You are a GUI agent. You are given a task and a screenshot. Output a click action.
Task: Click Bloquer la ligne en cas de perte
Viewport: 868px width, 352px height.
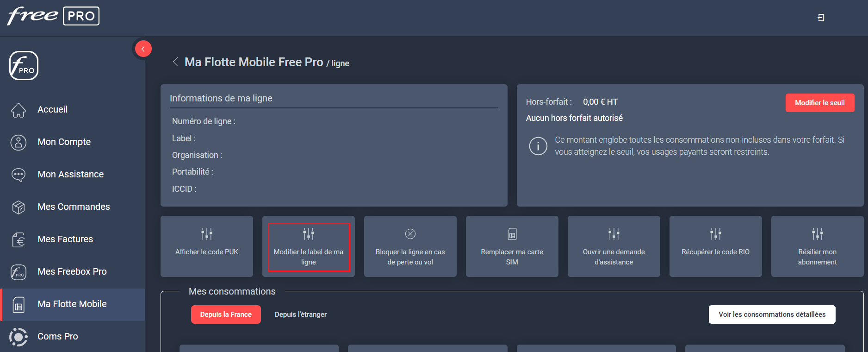[x=410, y=257]
